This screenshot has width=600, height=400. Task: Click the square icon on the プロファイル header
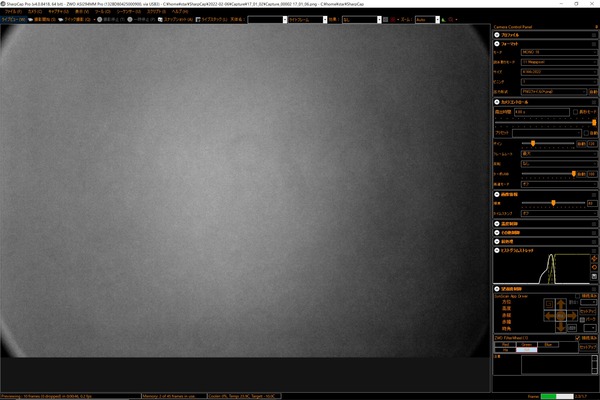coord(594,35)
